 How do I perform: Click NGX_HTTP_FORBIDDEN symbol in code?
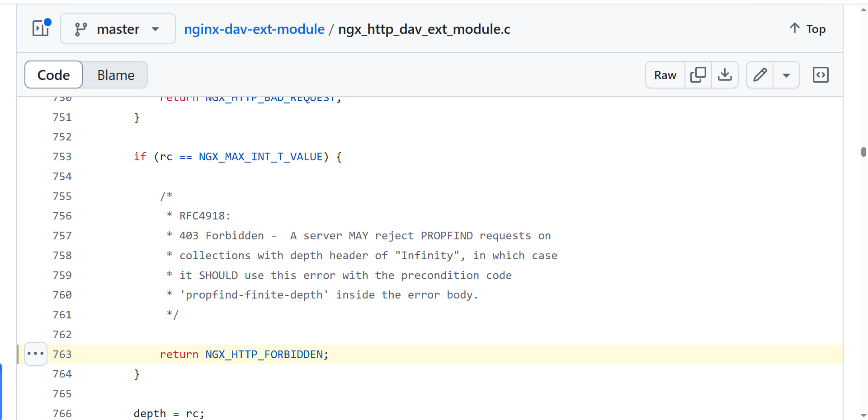(264, 355)
